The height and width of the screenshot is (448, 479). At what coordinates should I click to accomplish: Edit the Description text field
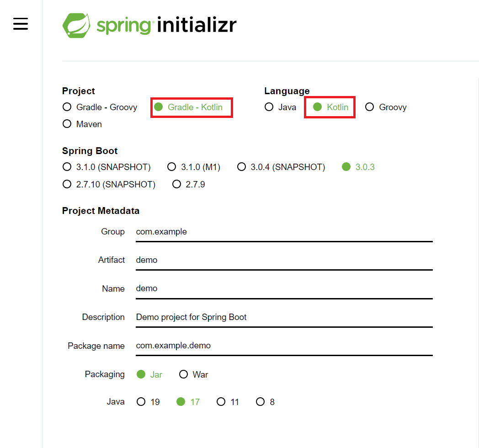(x=283, y=317)
